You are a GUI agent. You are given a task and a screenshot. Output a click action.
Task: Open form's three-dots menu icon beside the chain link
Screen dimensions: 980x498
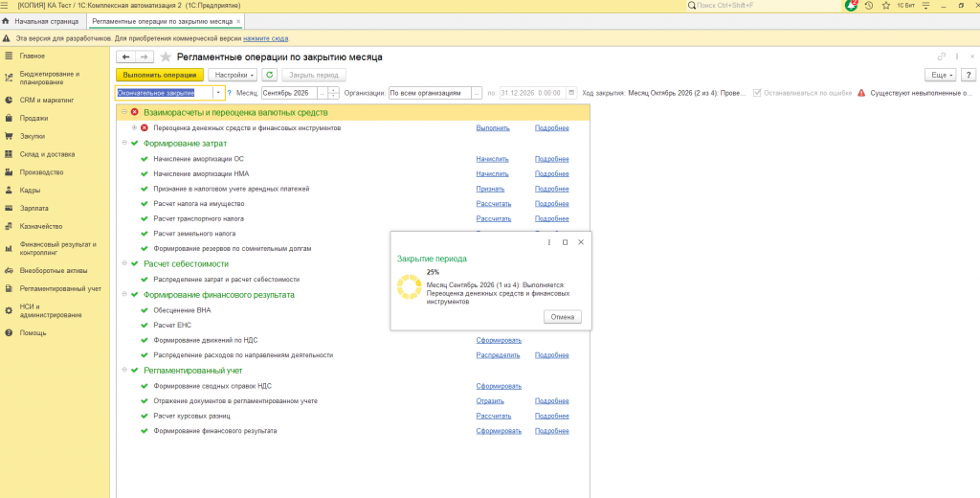(x=956, y=57)
